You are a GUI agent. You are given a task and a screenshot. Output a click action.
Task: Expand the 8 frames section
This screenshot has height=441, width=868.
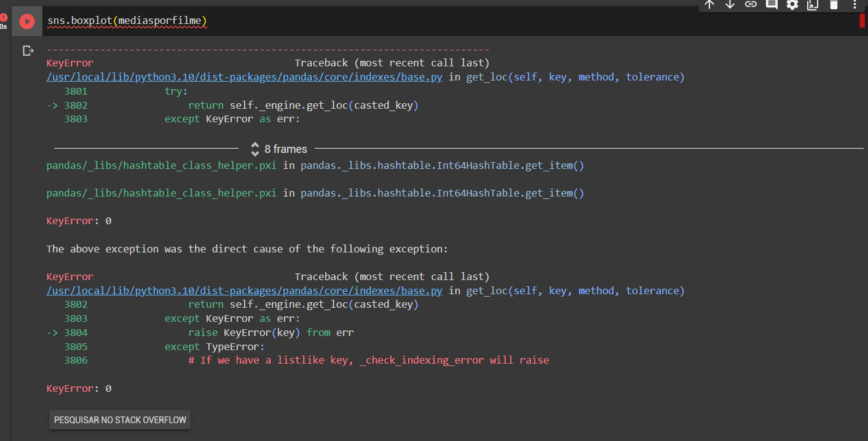(x=279, y=149)
